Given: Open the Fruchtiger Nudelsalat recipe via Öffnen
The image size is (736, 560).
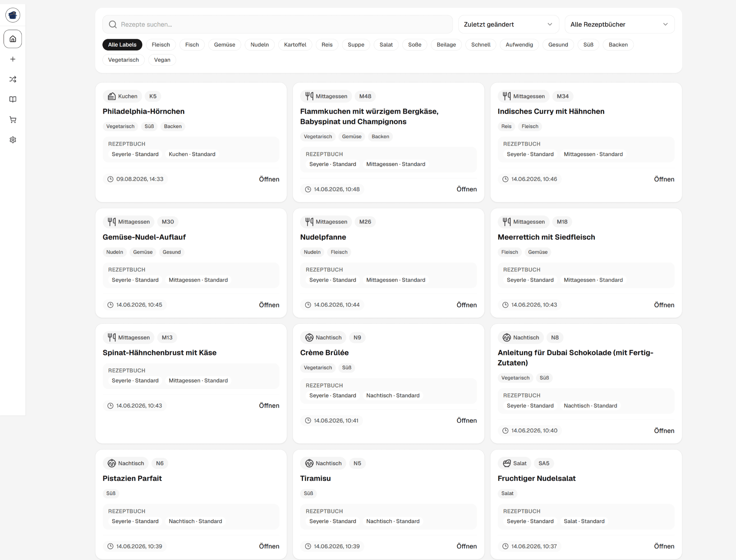Looking at the screenshot, I should (664, 546).
